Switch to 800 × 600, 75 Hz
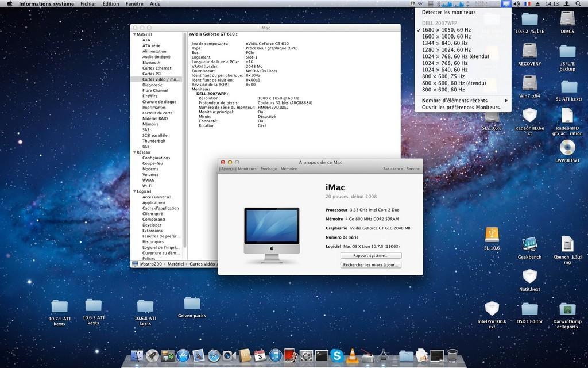Viewport: 588px width, 368px height. 443,76
